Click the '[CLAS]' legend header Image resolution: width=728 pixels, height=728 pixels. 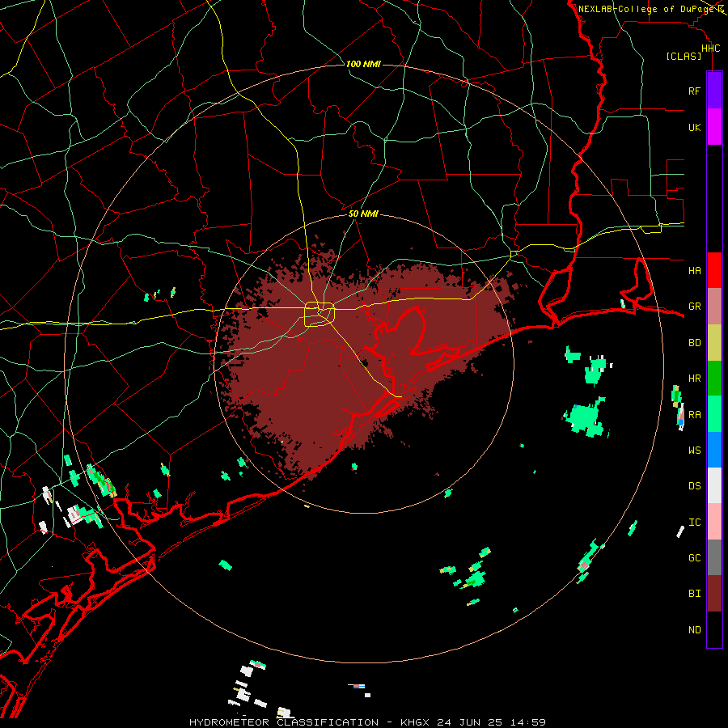click(684, 56)
